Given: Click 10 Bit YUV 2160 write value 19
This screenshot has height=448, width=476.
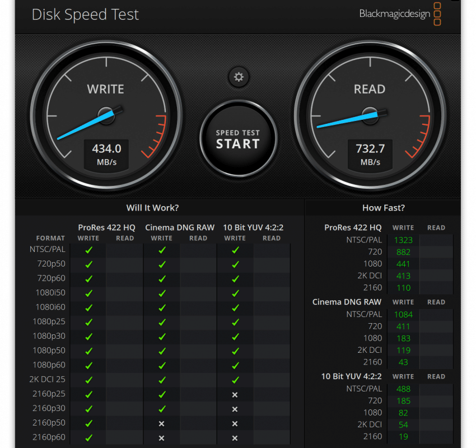Looking at the screenshot, I should [403, 437].
